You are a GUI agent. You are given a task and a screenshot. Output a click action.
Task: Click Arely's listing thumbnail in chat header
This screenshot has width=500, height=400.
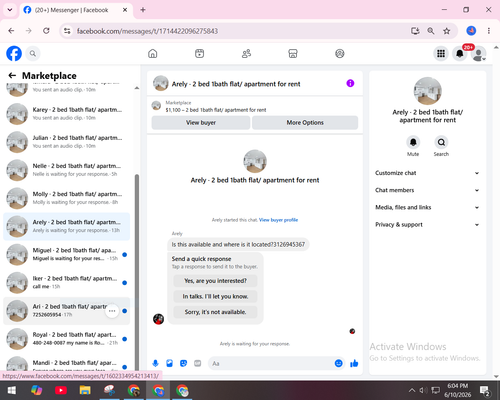[x=160, y=83]
